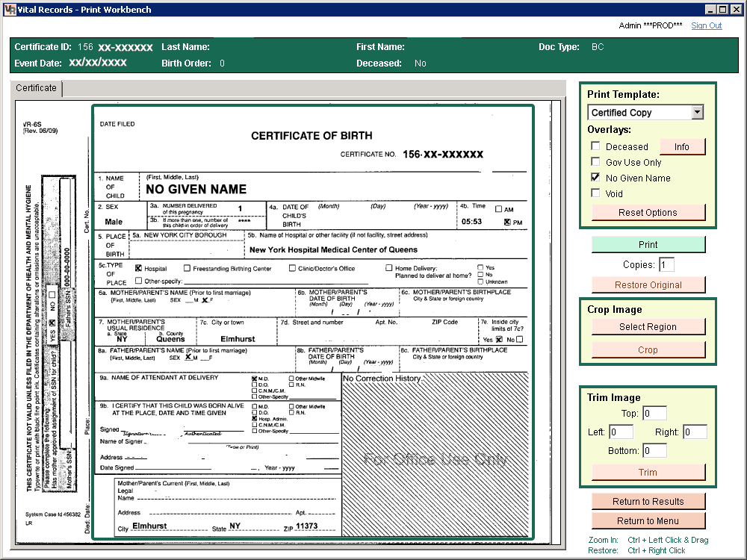Minimize the Print Workbench window
The image size is (747, 560).
pyautogui.click(x=711, y=10)
